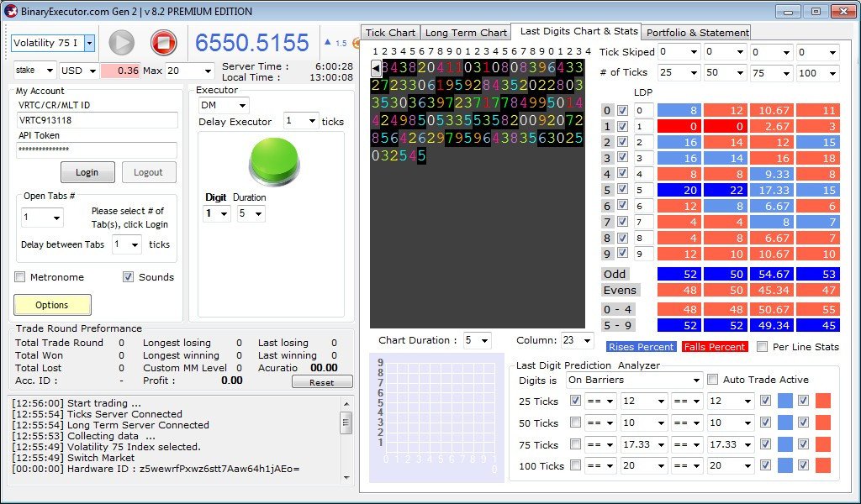
Task: Reset trade round performance stats
Action: [322, 382]
